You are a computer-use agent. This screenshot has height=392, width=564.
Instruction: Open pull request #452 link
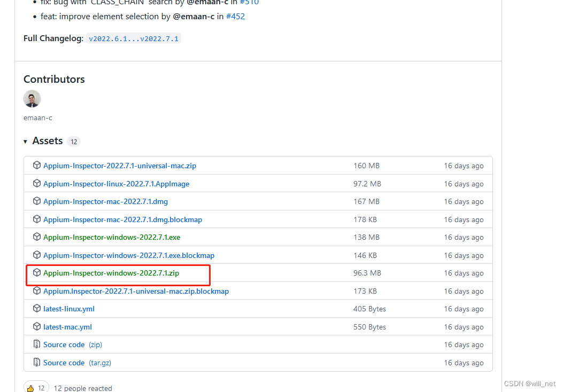click(x=235, y=17)
